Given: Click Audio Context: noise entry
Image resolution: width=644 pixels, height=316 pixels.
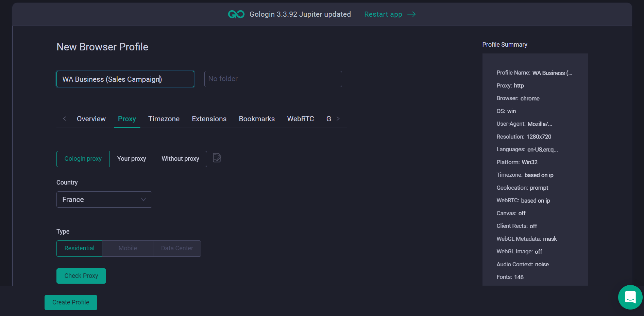Looking at the screenshot, I should (x=523, y=264).
